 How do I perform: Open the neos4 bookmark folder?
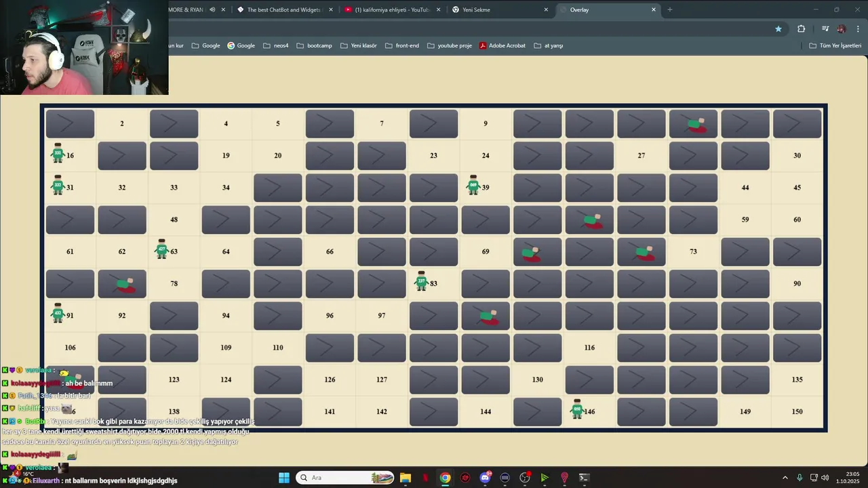coord(276,45)
